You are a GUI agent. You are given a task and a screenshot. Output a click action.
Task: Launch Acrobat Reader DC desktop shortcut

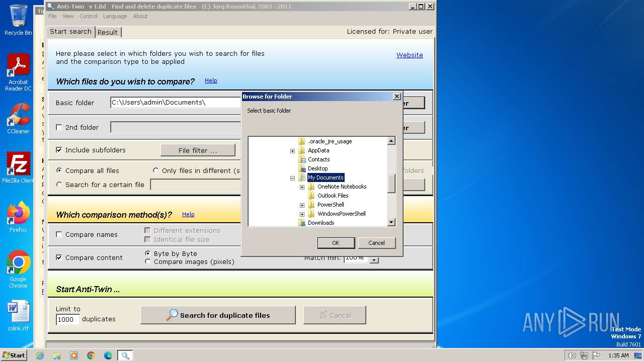(x=18, y=72)
